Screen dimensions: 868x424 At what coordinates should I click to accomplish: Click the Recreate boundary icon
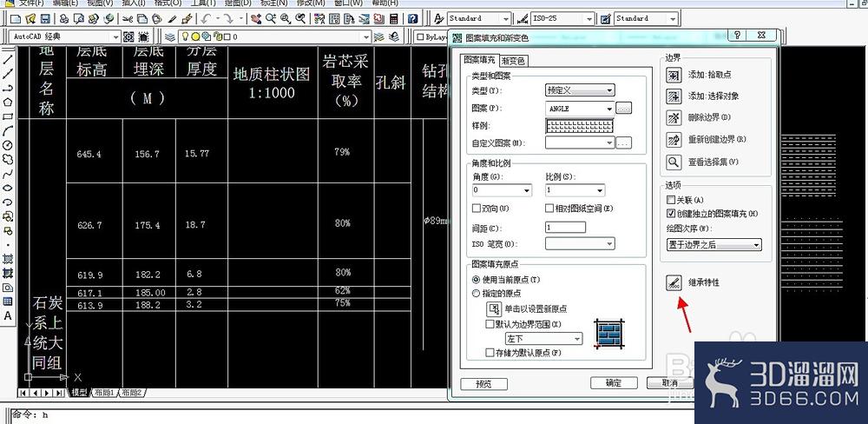click(x=674, y=140)
